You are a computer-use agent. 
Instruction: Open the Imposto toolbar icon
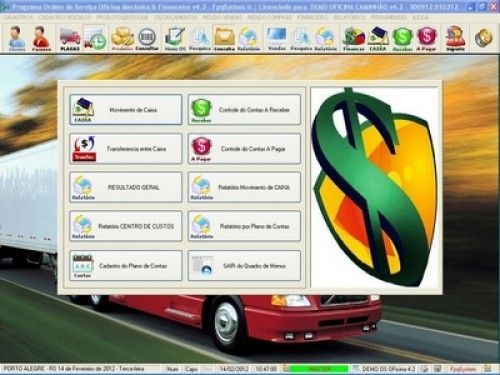(x=455, y=38)
